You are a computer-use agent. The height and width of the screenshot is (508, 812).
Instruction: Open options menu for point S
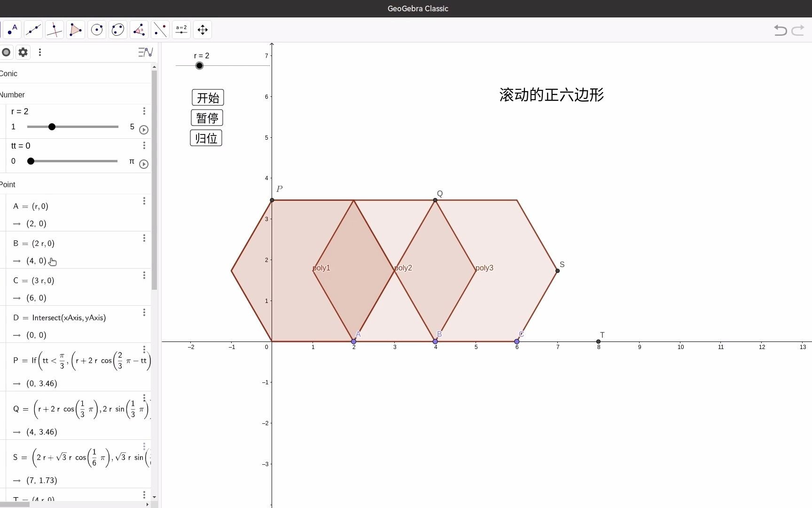144,446
